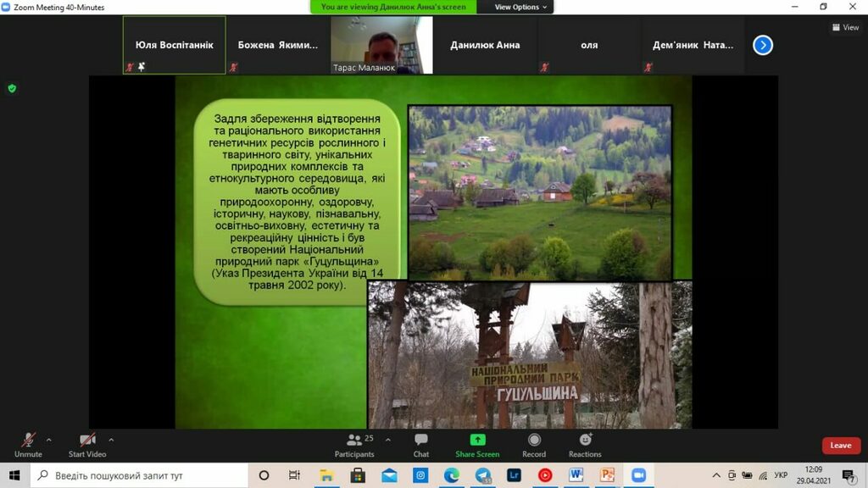Open Telegram from the taskbar
The image size is (868, 488).
(483, 475)
